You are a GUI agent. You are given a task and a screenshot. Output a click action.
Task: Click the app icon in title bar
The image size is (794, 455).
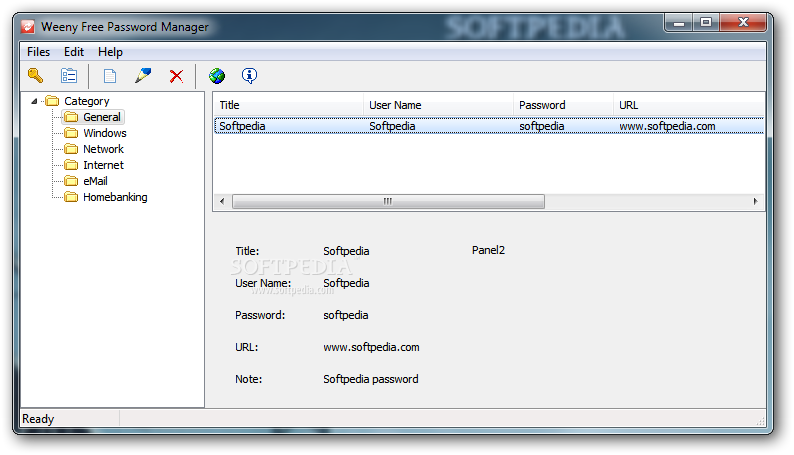tap(28, 26)
